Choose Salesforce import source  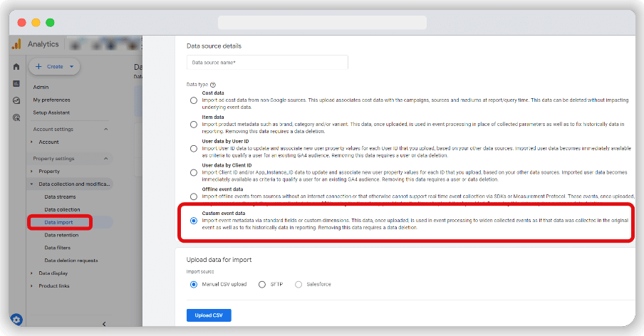pos(298,284)
